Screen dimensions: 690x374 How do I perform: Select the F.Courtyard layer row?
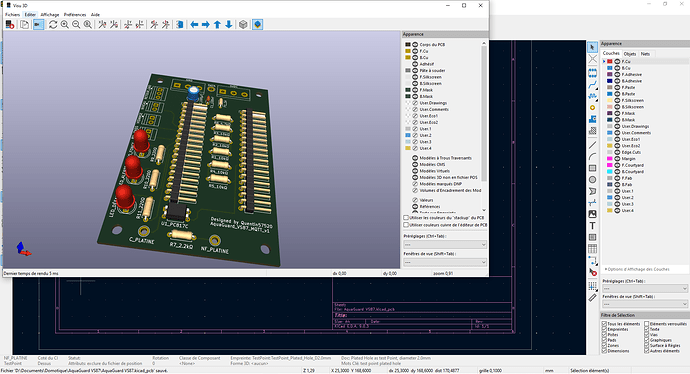644,165
